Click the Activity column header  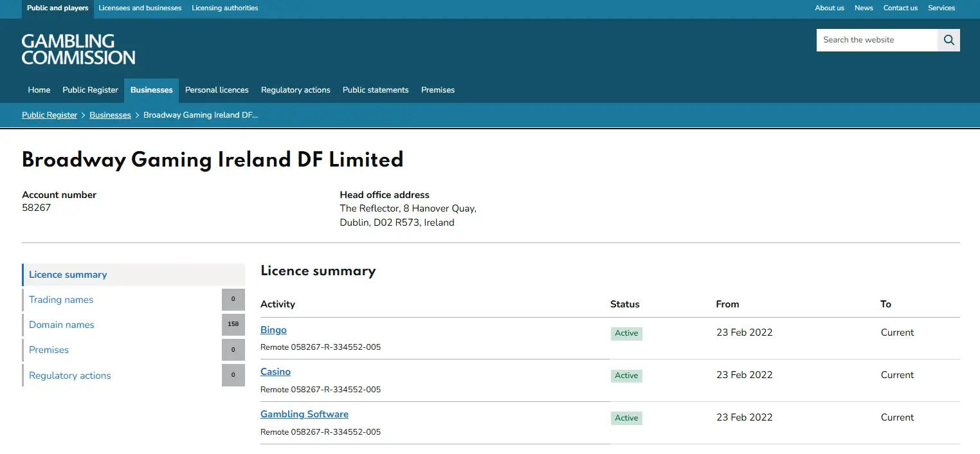point(278,304)
